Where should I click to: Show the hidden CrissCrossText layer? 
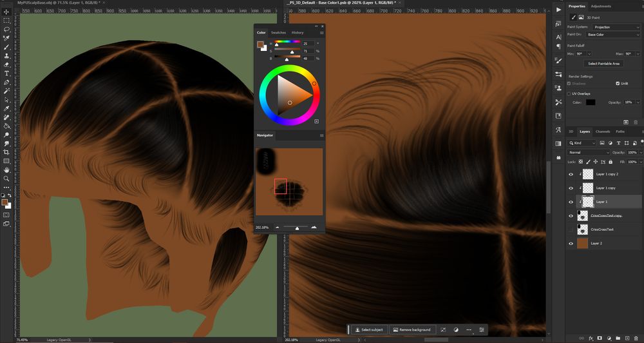(x=571, y=230)
